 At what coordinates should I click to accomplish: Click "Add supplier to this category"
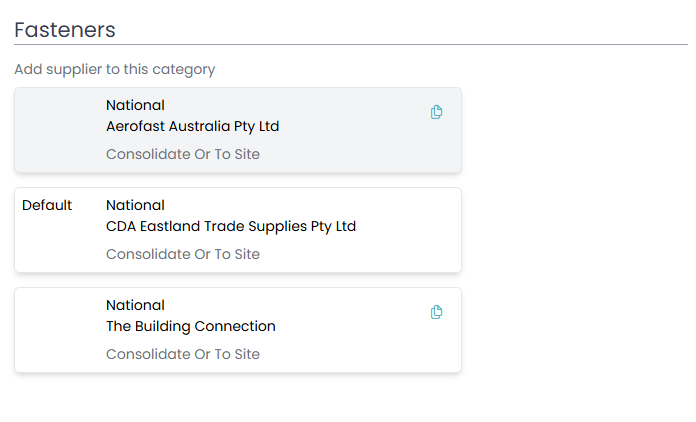click(x=115, y=70)
